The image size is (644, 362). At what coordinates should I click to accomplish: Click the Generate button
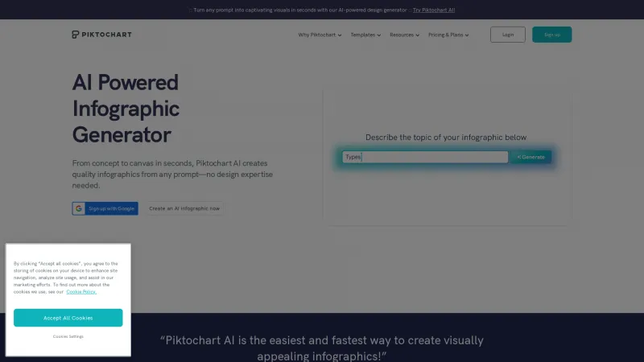(x=531, y=157)
